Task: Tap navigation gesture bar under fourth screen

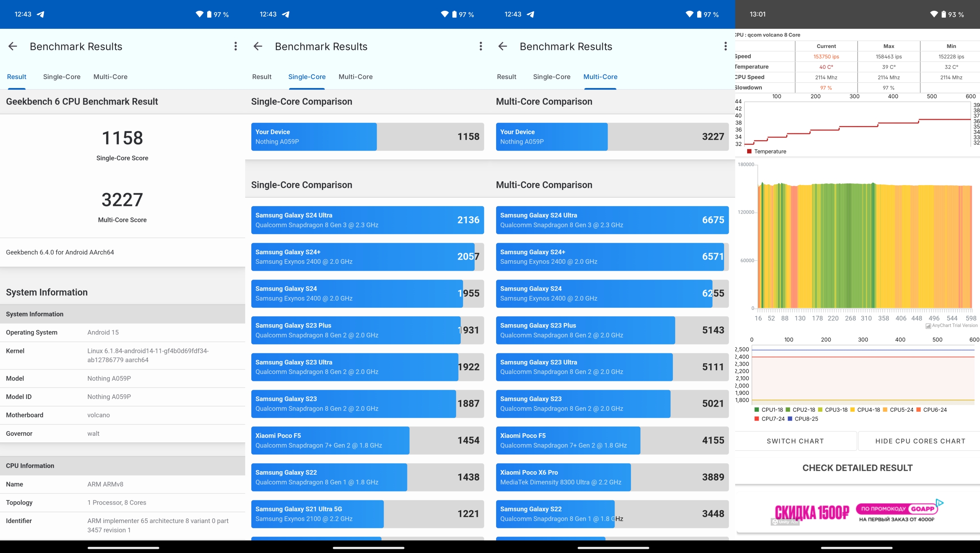Action: coord(857,548)
